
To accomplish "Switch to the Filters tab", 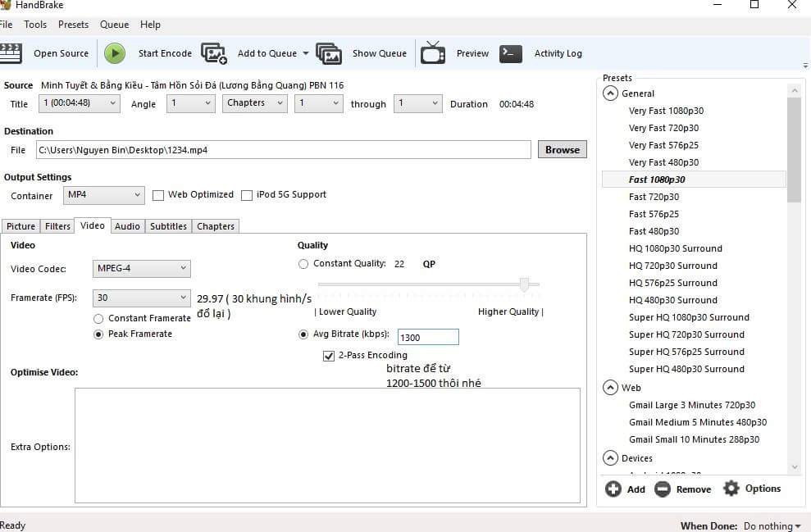I will [x=57, y=226].
